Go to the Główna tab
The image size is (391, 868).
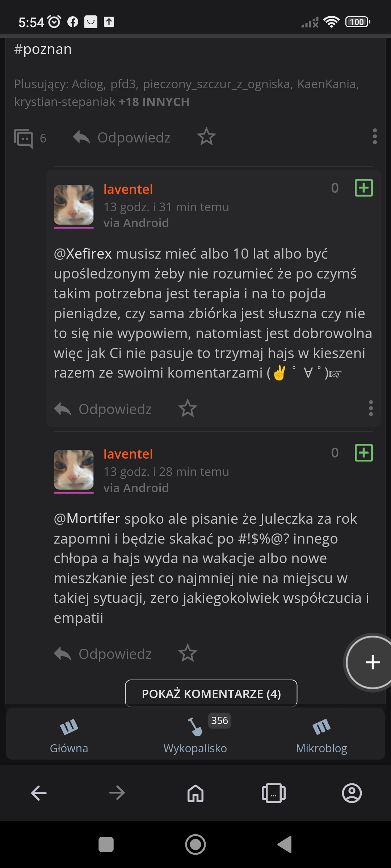click(x=69, y=734)
